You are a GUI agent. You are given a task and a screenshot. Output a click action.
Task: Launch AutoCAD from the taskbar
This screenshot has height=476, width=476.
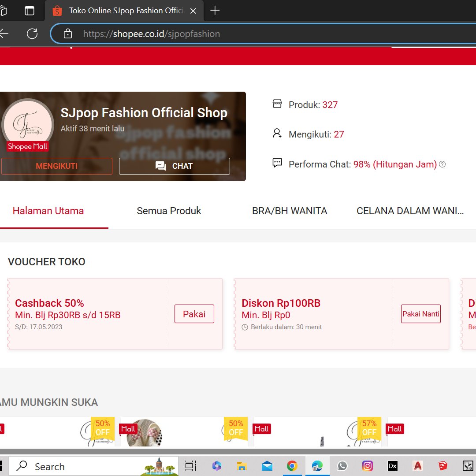pos(418,466)
